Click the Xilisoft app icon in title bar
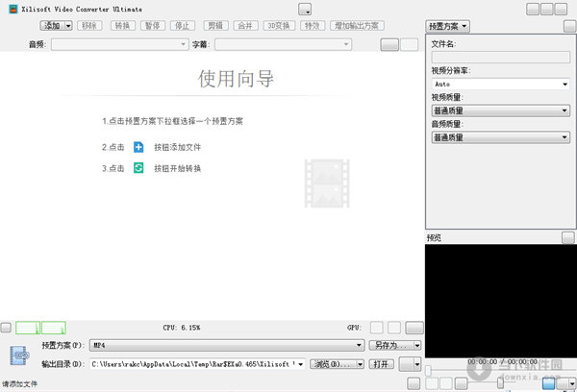Screen dimensions: 577x392 [13, 10]
